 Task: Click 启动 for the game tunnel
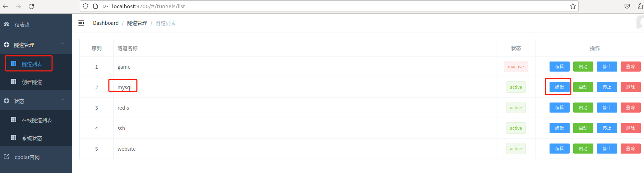[x=583, y=67]
